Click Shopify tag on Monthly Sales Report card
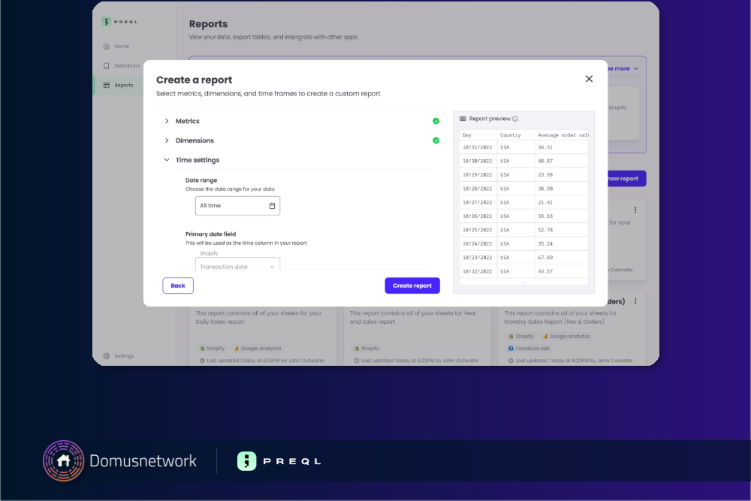Screen dimensions: 751x501 (521, 336)
